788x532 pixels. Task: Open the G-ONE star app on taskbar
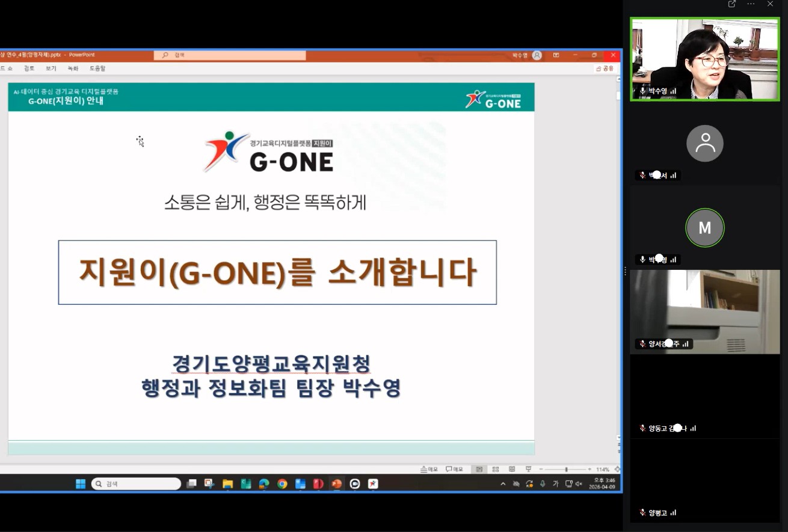coord(373,484)
